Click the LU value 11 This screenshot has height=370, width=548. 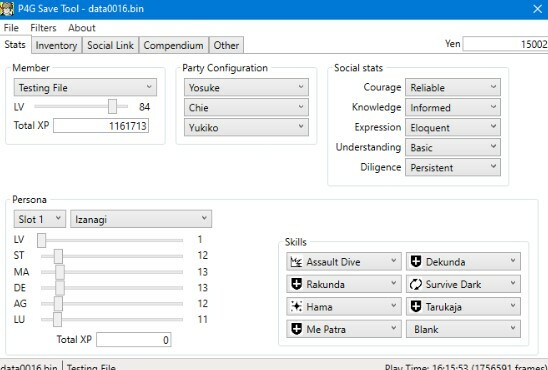pyautogui.click(x=203, y=319)
